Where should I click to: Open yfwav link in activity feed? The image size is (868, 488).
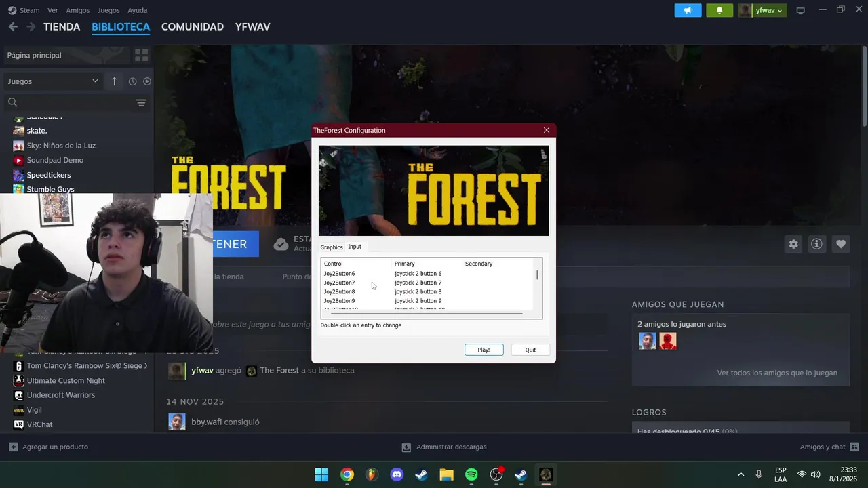click(x=202, y=371)
